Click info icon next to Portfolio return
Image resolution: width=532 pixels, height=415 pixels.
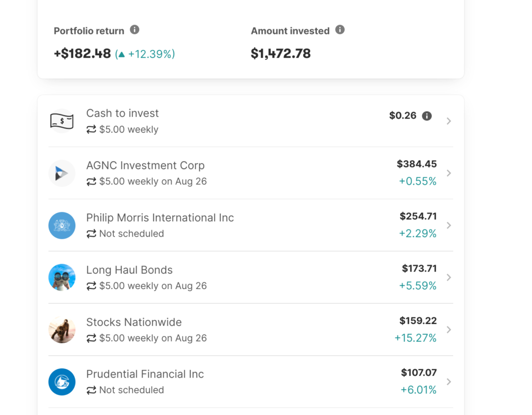click(x=135, y=30)
